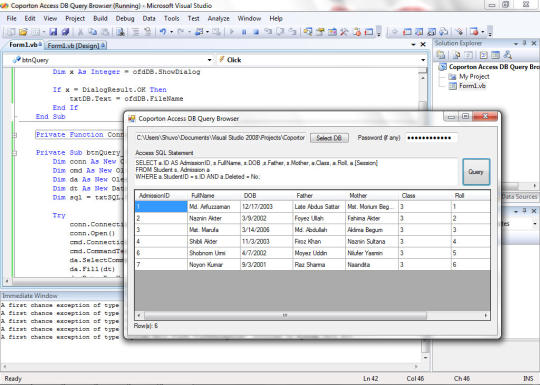Click the Query button

click(x=476, y=171)
